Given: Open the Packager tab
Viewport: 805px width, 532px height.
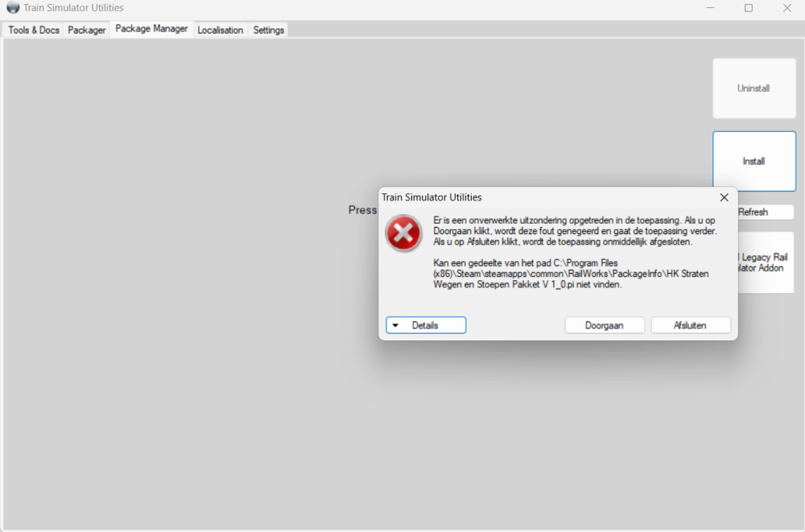Looking at the screenshot, I should pos(87,30).
